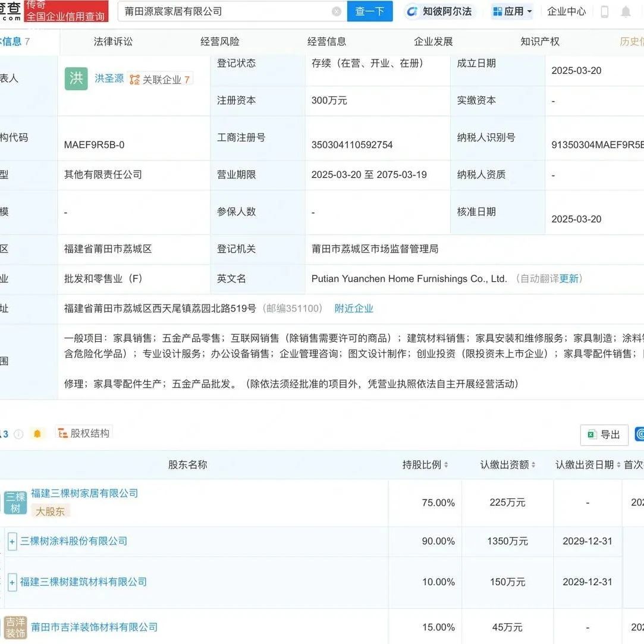Click the green 洪 avatar icon

(x=76, y=78)
